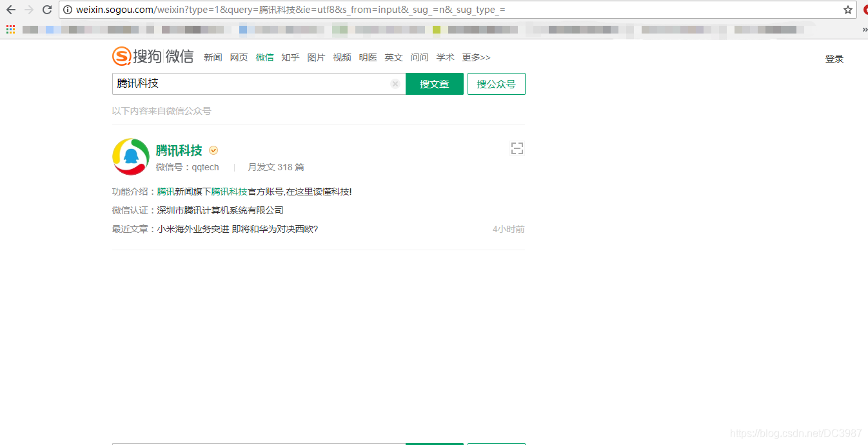The image size is (868, 445).
Task: Open the 英文 search tab
Action: pyautogui.click(x=393, y=57)
